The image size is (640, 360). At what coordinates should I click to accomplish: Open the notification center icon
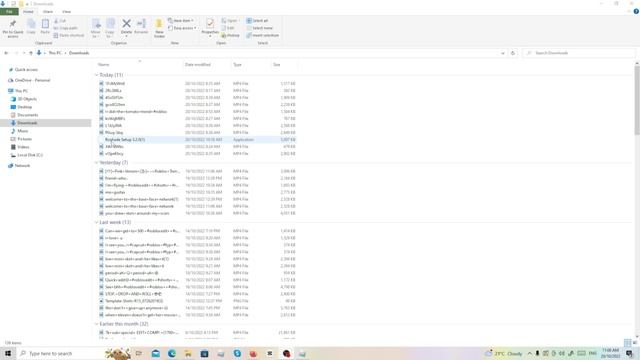click(629, 353)
